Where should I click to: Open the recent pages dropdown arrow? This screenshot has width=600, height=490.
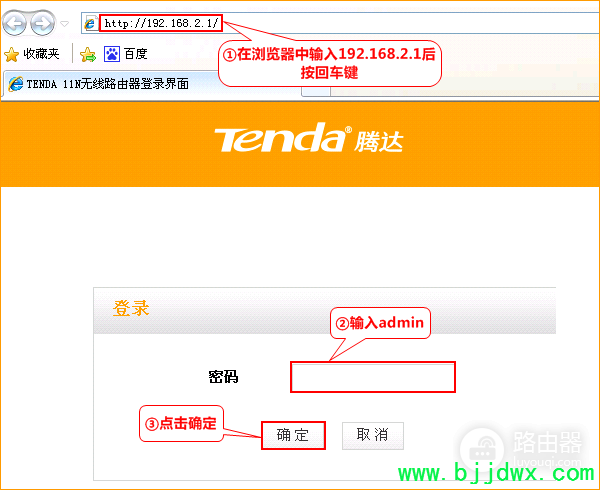pos(65,24)
